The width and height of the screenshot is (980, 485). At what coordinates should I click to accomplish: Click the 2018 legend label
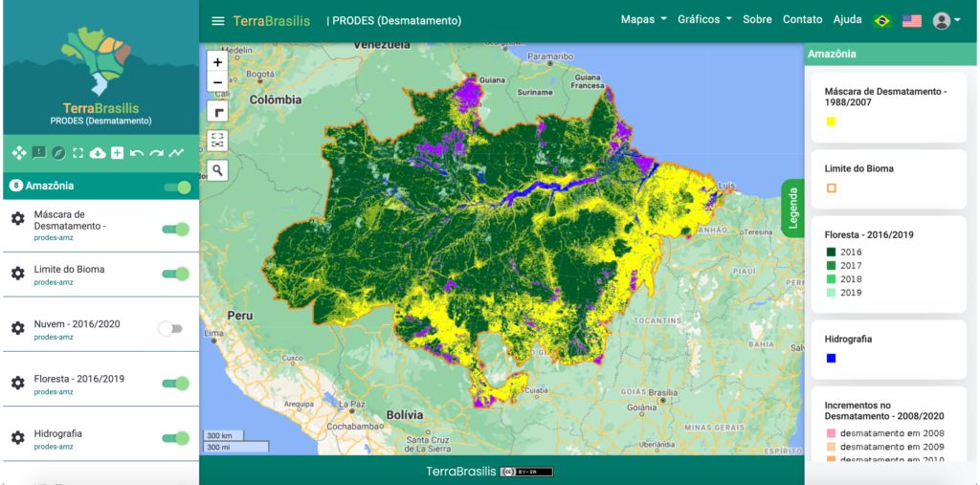tap(851, 279)
